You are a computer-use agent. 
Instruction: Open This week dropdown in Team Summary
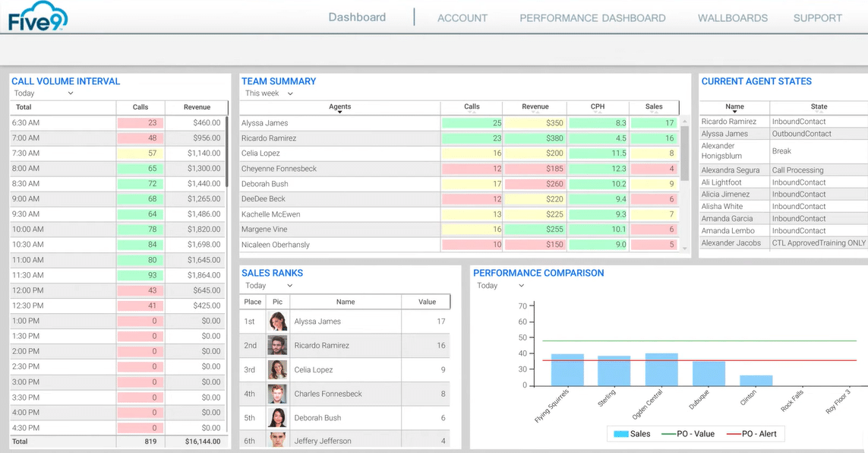click(x=269, y=93)
